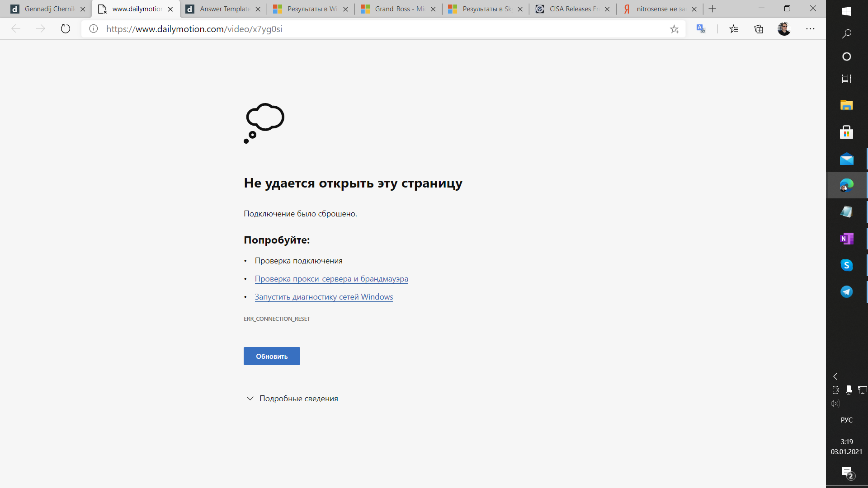Click Запустить диагностику сетей Windows link
This screenshot has height=488, width=868.
coord(324,297)
